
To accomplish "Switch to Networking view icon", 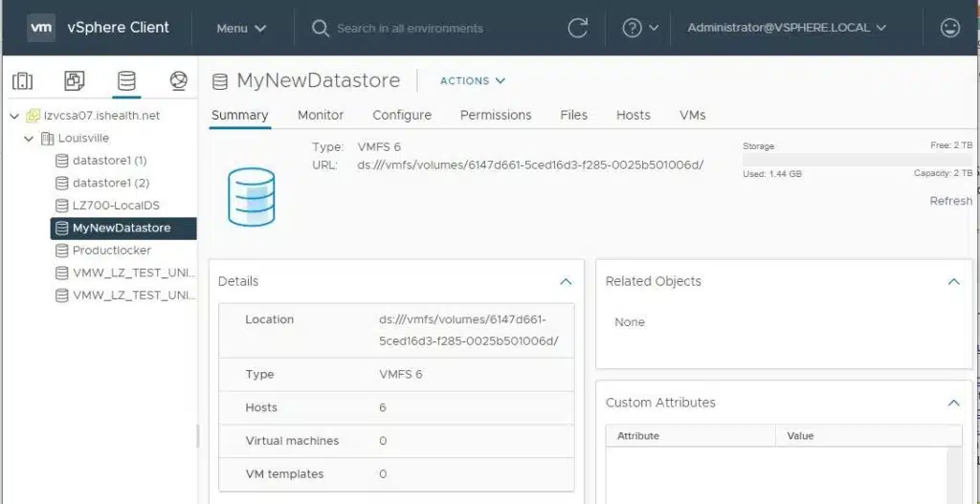I will (x=179, y=80).
